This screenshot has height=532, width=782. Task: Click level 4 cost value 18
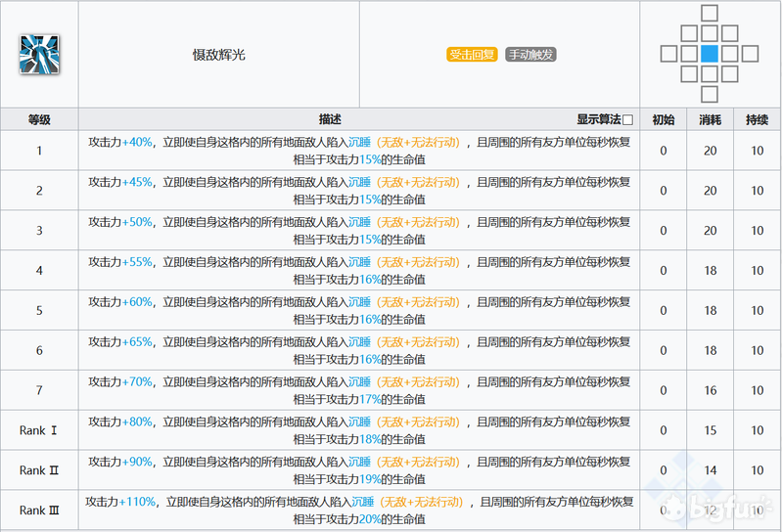tap(711, 271)
